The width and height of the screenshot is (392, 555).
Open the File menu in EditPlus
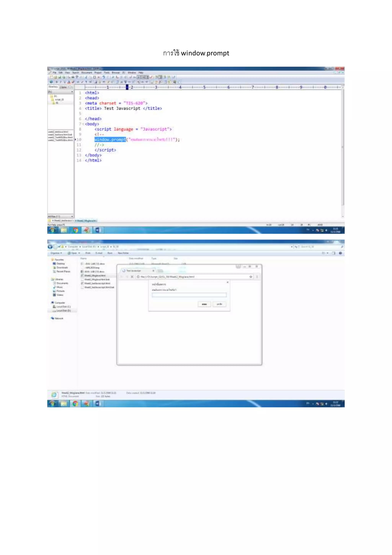pos(54,72)
